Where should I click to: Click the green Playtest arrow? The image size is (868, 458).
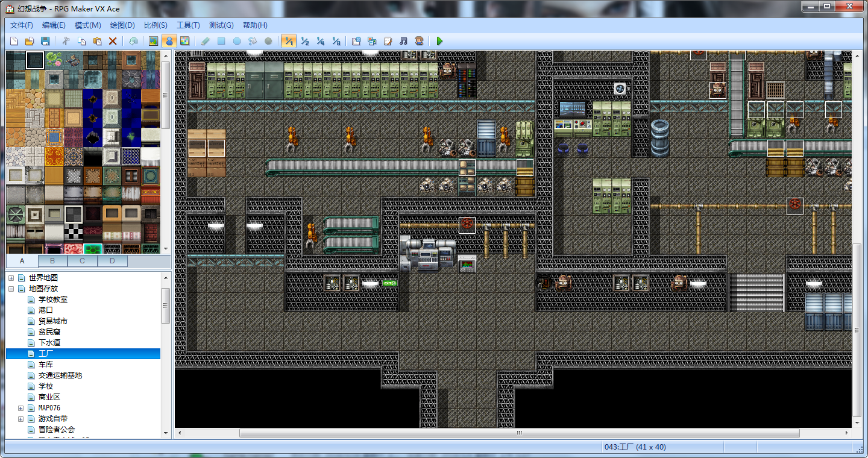pos(439,41)
